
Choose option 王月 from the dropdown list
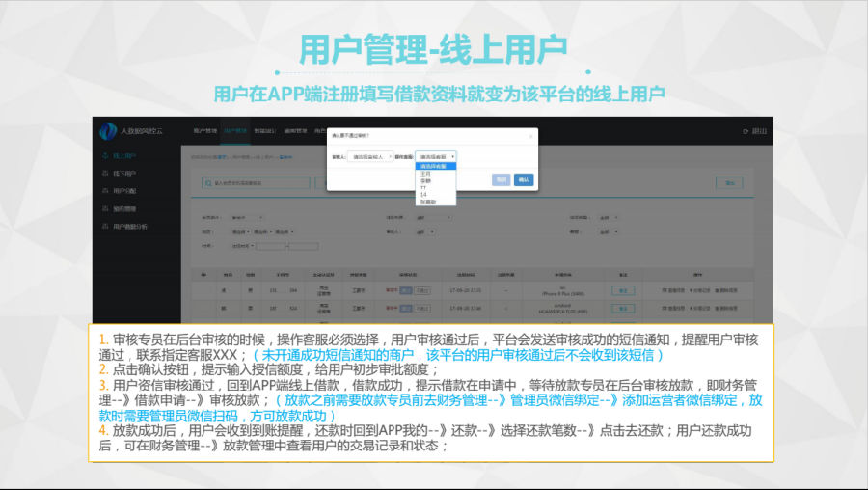coord(424,174)
